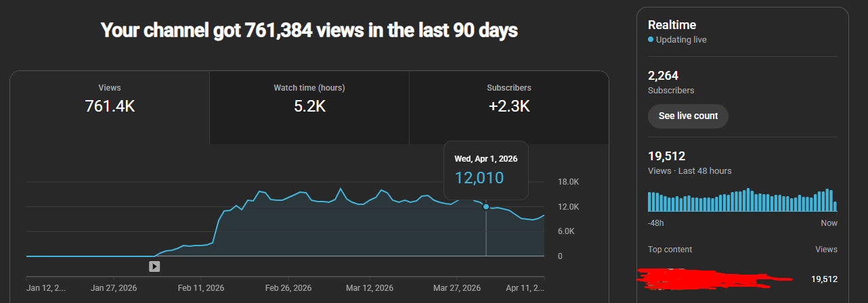Click the 18.0K y-axis label
868x303 pixels.
(568, 182)
